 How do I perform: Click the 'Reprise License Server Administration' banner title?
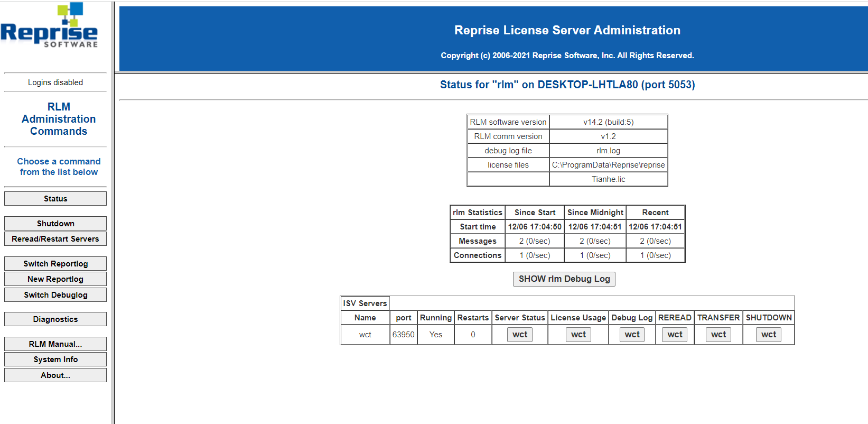pos(567,30)
